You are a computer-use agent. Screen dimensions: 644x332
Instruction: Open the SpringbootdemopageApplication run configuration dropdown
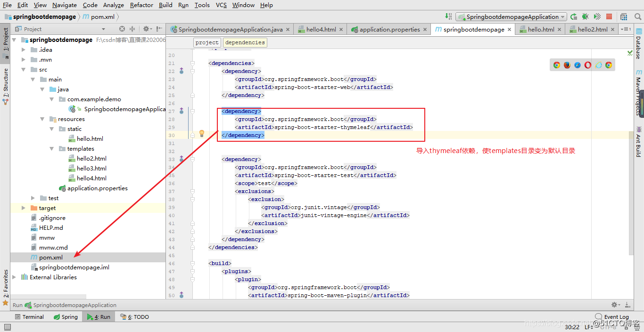[511, 16]
